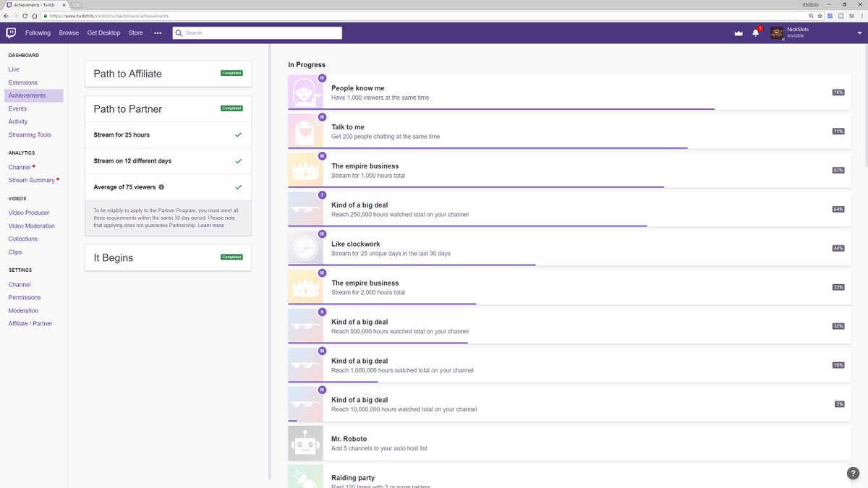
Task: Open Browse in the top navigation
Action: [69, 33]
